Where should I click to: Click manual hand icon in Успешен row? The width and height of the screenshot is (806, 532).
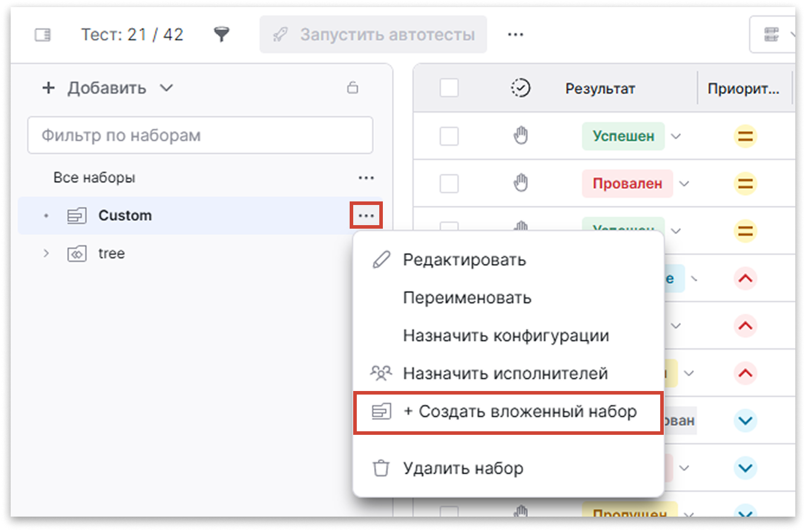(x=520, y=136)
